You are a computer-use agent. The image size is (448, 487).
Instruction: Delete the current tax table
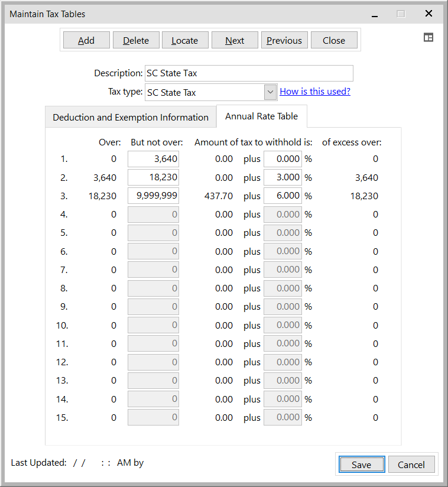click(136, 40)
